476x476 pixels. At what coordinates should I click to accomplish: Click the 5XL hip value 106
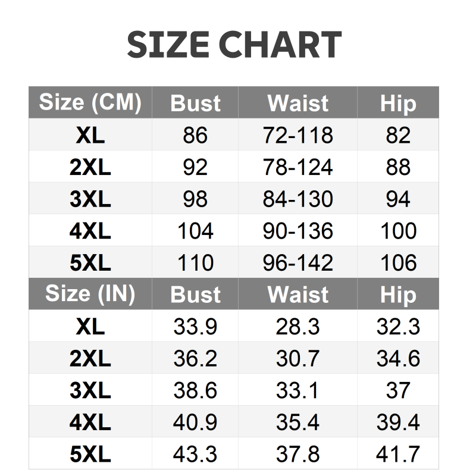point(398,262)
